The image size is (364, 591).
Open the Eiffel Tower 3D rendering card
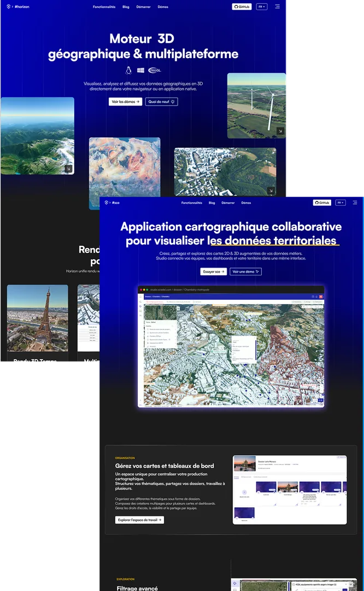[x=38, y=318]
